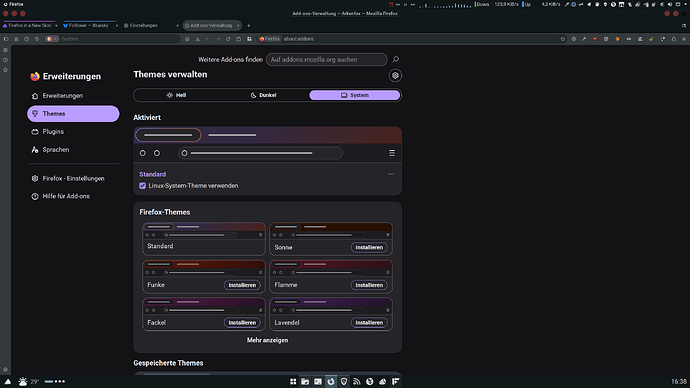Go forward one page

tap(218, 39)
